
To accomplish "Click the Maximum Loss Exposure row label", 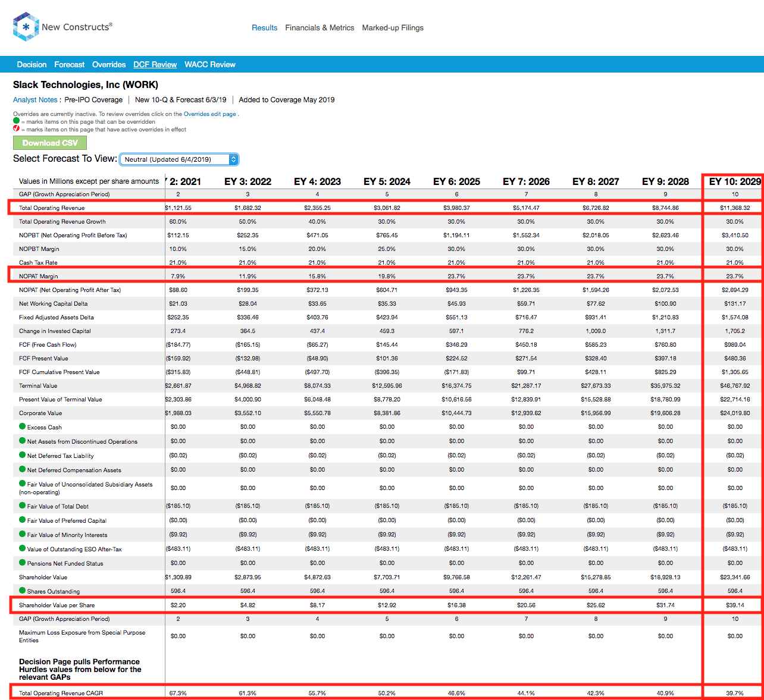I will 82,636.
